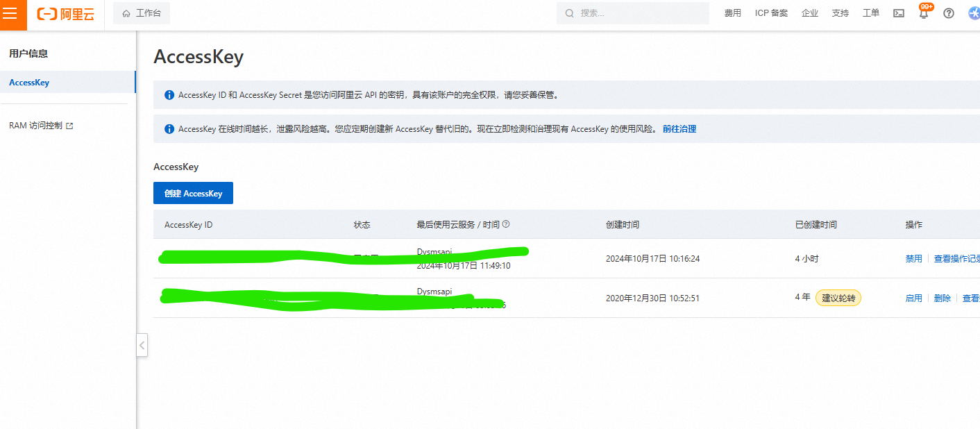Click 启用 for the 2020 AccessKey

913,298
